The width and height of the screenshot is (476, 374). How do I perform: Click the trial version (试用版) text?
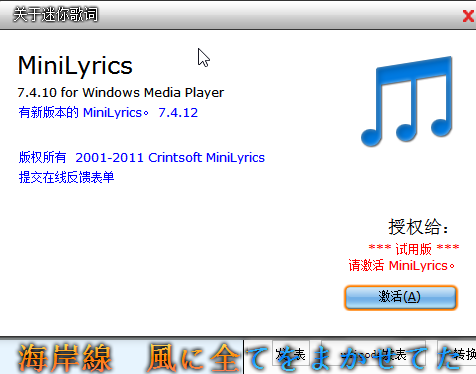(414, 249)
